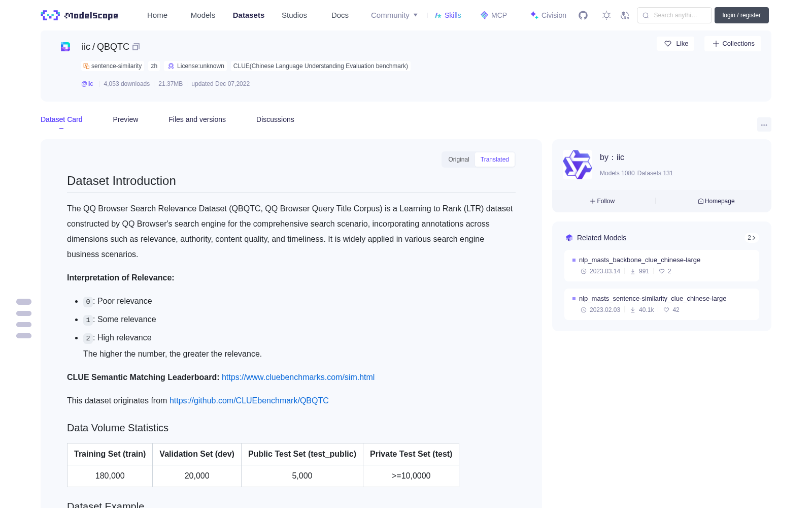Copy dataset name using icon beside QBQTC
This screenshot has width=812, height=508.
click(x=136, y=47)
